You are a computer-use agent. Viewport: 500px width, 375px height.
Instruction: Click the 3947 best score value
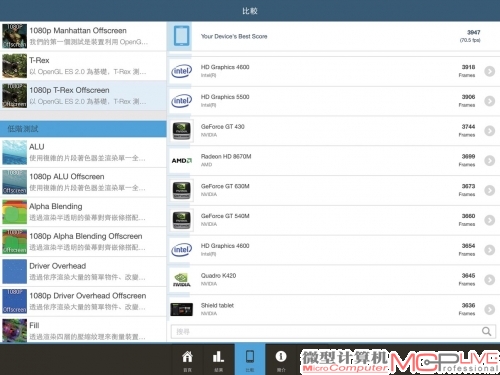pos(473,32)
